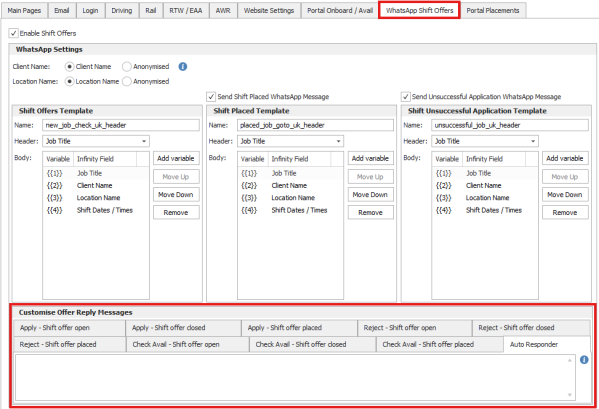This screenshot has width=599, height=409.
Task: Click the info icon next to reply message box
Action: pyautogui.click(x=584, y=360)
